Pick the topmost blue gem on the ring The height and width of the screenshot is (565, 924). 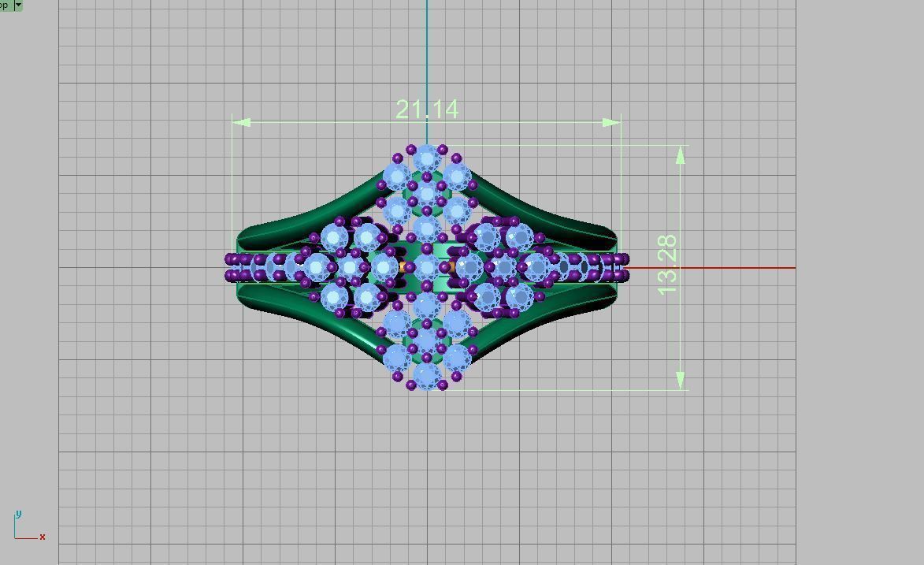[427, 158]
